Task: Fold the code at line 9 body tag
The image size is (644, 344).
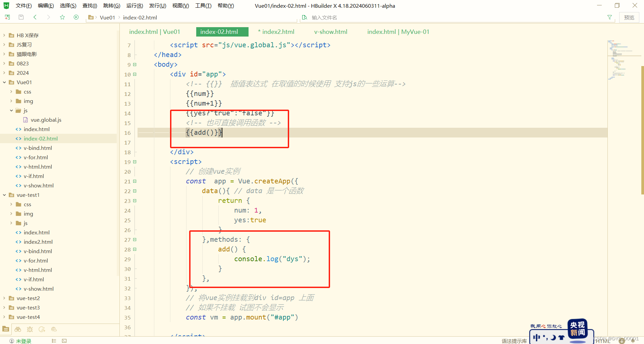Action: coord(135,64)
